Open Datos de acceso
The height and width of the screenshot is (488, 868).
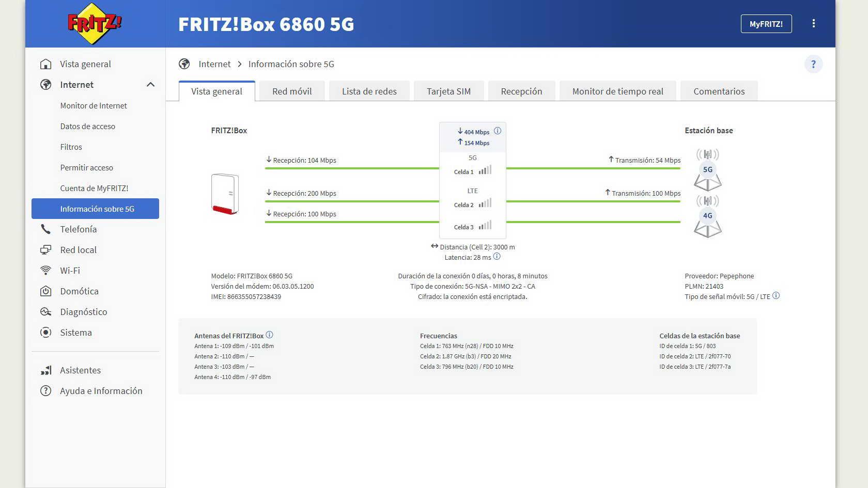96,126
